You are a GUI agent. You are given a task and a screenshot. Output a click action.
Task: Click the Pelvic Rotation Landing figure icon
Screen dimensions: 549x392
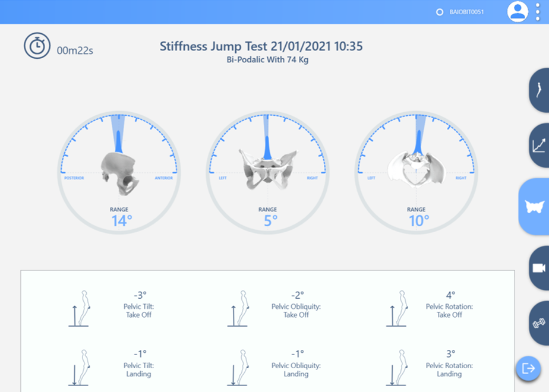(397, 368)
